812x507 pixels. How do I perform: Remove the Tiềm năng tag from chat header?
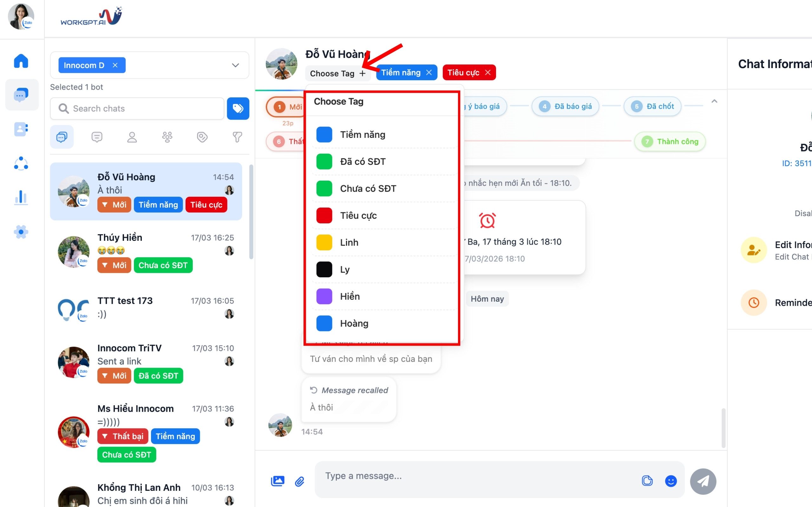click(429, 73)
